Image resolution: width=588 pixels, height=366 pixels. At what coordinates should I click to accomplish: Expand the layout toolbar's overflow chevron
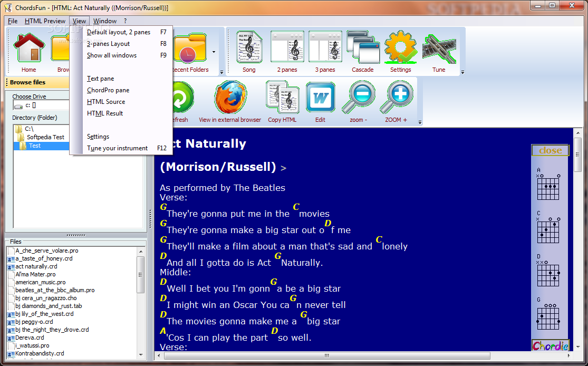(x=462, y=72)
